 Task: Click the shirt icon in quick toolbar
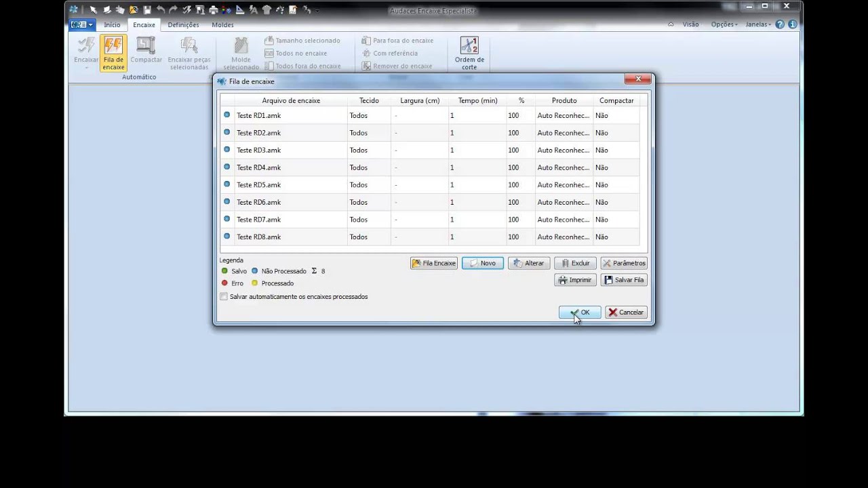(267, 9)
